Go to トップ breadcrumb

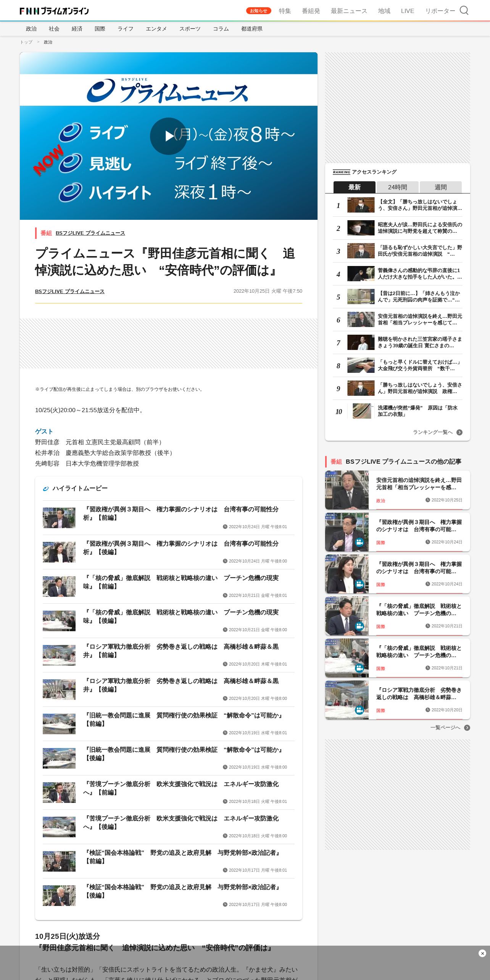coord(26,42)
